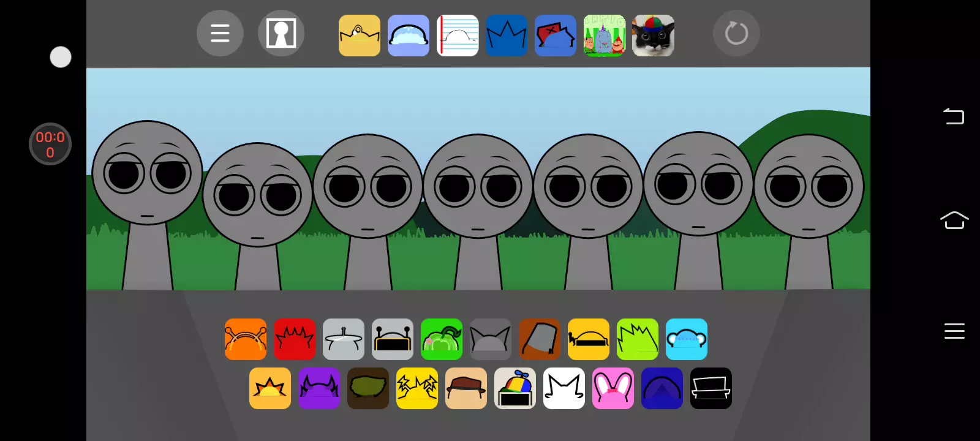Screen dimensions: 980x441
Task: Tap the Android home navigation button
Action: click(x=954, y=220)
